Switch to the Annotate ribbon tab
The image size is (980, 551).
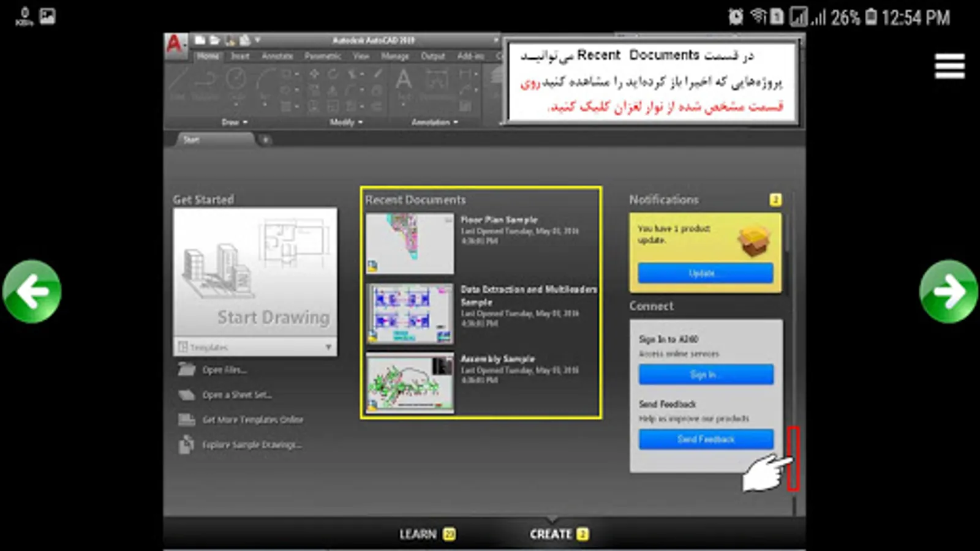click(x=277, y=56)
